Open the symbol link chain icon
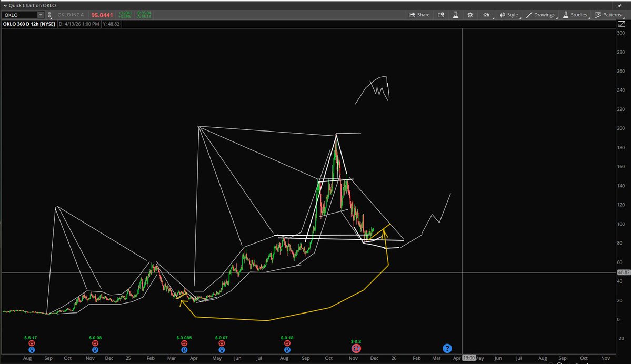Screen dimensions: 631x364 point(49,15)
